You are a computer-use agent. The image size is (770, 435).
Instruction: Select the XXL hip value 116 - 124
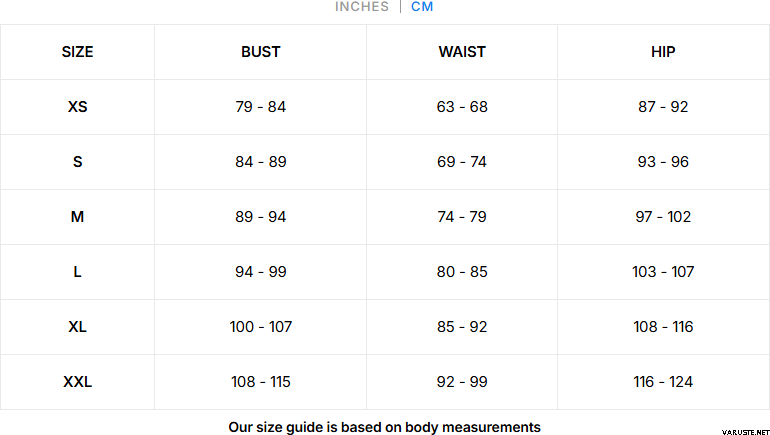tap(663, 382)
